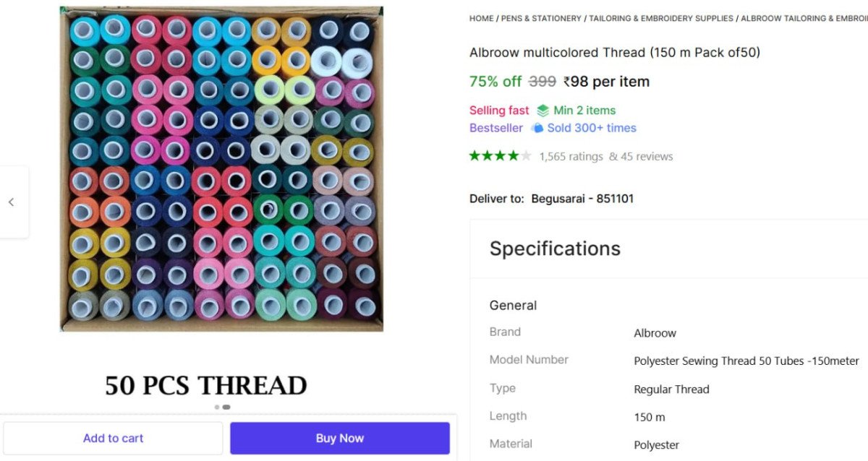868x461 pixels.
Task: Click the thread spools product image
Action: point(221,168)
